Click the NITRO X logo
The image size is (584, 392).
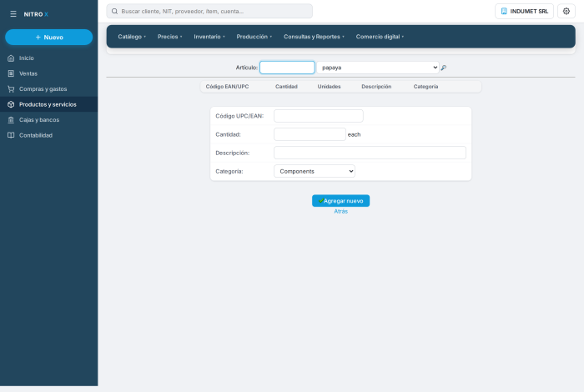coord(36,14)
